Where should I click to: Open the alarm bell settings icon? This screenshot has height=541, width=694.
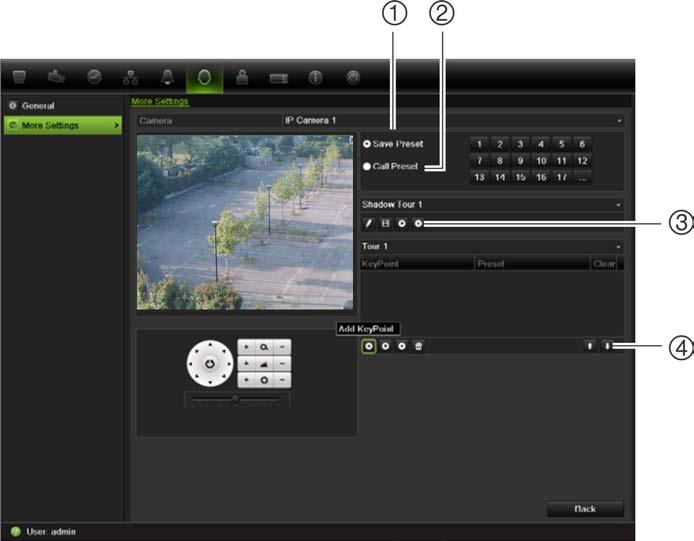(167, 77)
